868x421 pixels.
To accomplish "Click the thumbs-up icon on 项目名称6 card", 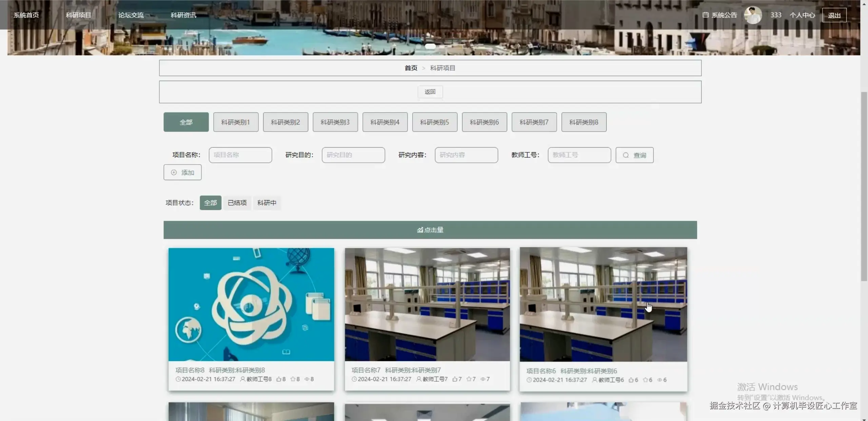I will [631, 380].
